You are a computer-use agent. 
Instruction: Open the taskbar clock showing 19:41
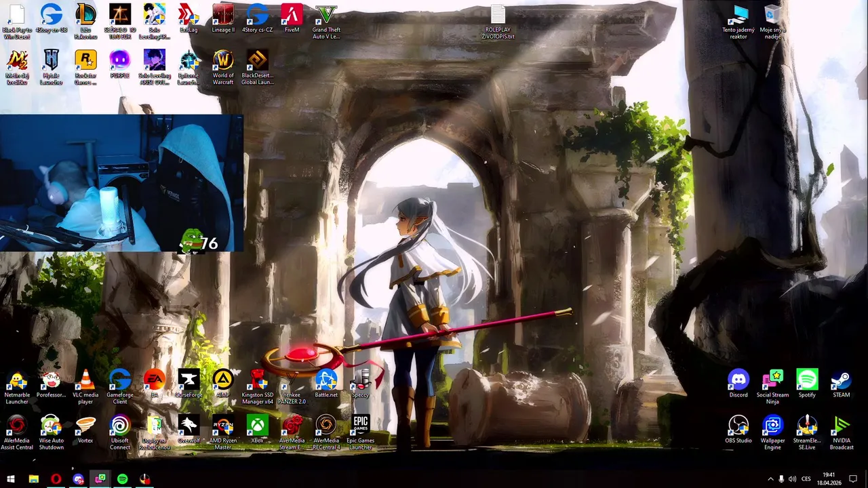(x=829, y=479)
